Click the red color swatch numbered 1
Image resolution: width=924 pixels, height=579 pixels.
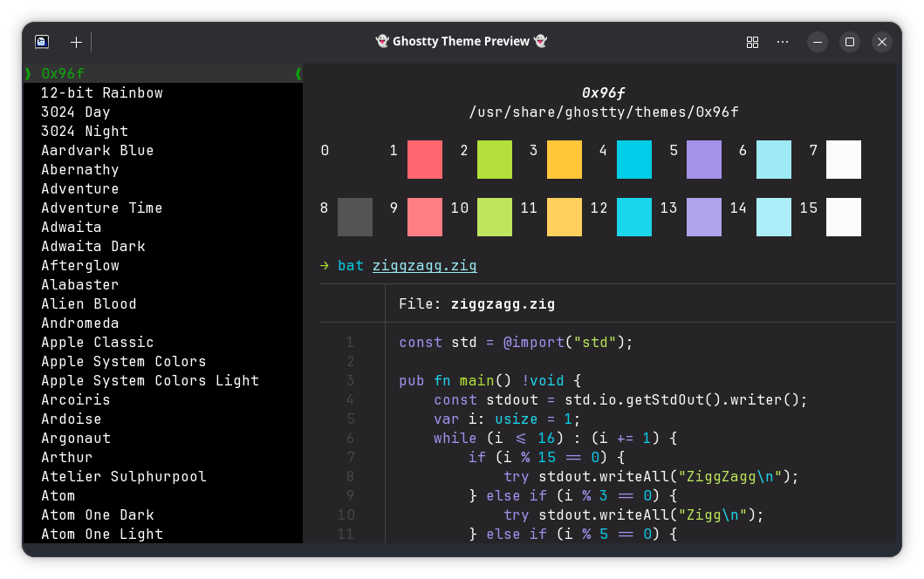(424, 160)
